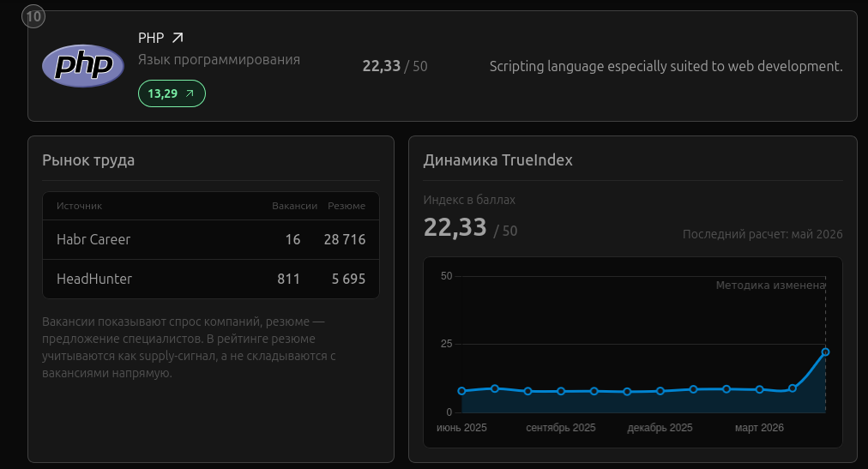Viewport: 868px width, 469px height.
Task: Click the "Вакансии" column header
Action: [294, 206]
